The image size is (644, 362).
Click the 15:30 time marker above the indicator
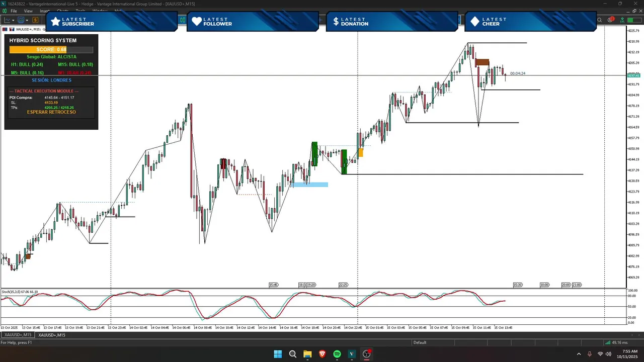(x=518, y=285)
